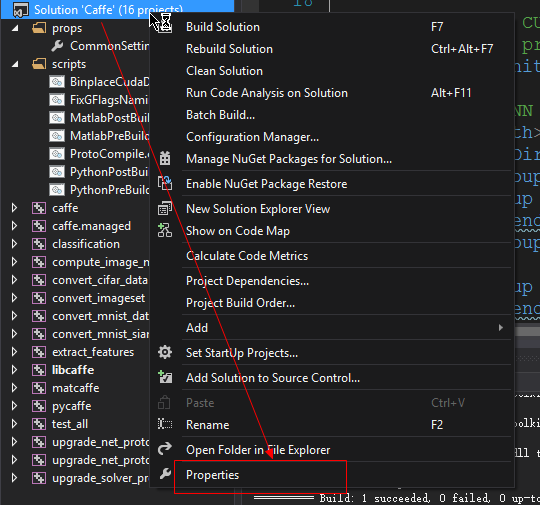The height and width of the screenshot is (505, 540).
Task: Collapse the props folder node
Action: coord(15,28)
